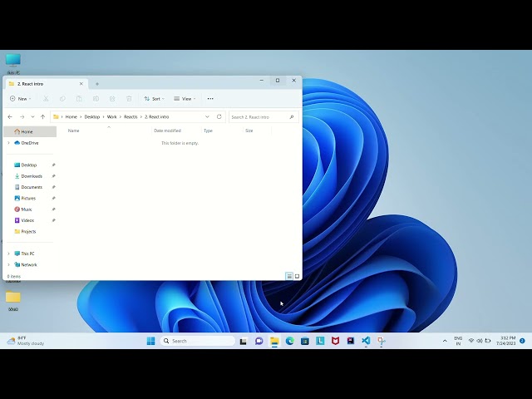Screen dimensions: 532x399
Task: Launch Microsoft Edge from taskbar
Action: coord(290,341)
